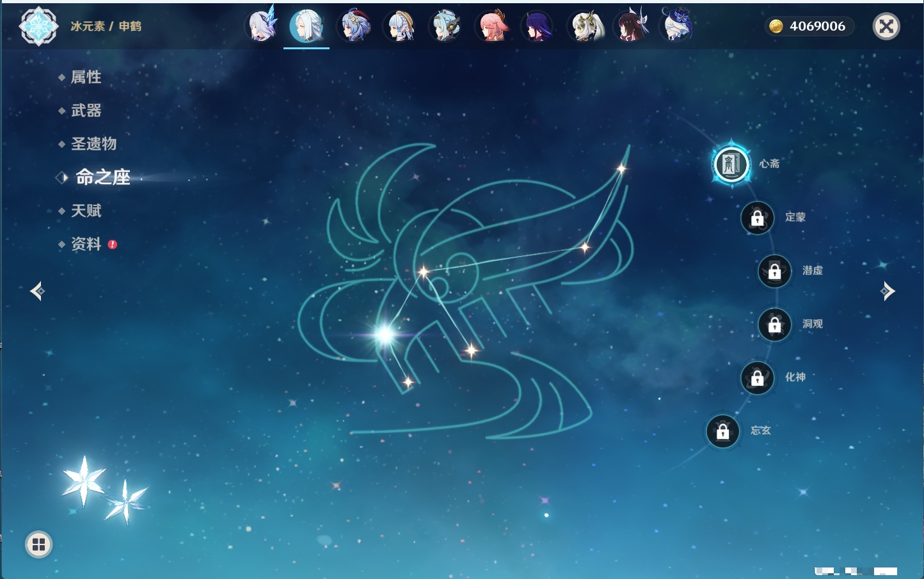The width and height of the screenshot is (924, 579).
Task: Select the highlighted Shenhe character portrait
Action: point(307,26)
